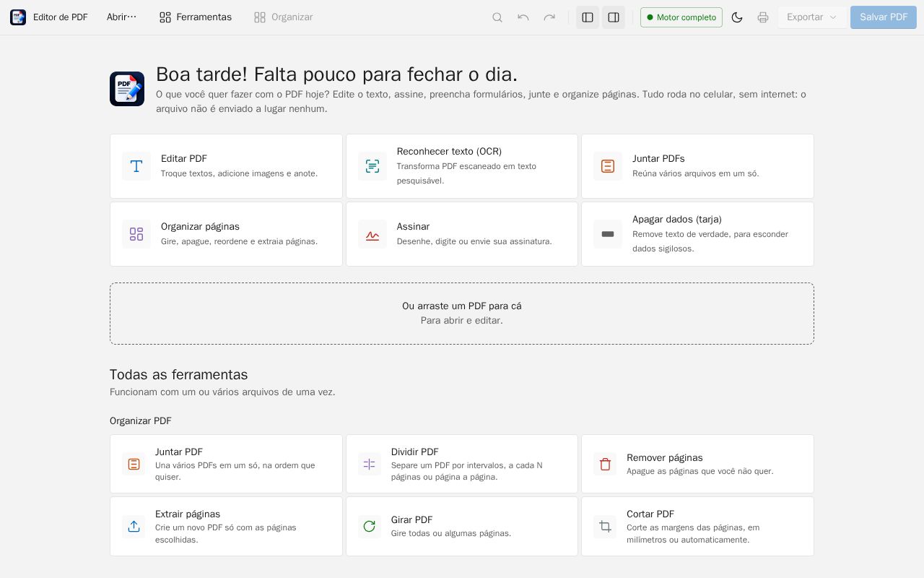Click the undo arrow icon
This screenshot has height=578, width=924.
tap(523, 17)
